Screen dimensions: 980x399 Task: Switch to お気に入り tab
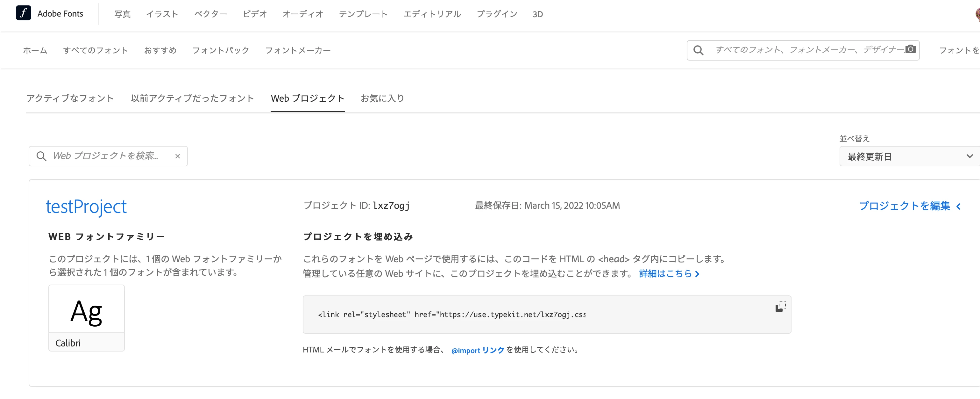[382, 98]
